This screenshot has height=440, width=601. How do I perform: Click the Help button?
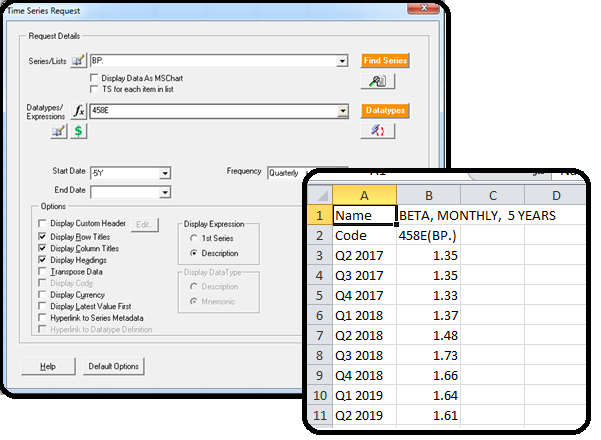pyautogui.click(x=47, y=366)
